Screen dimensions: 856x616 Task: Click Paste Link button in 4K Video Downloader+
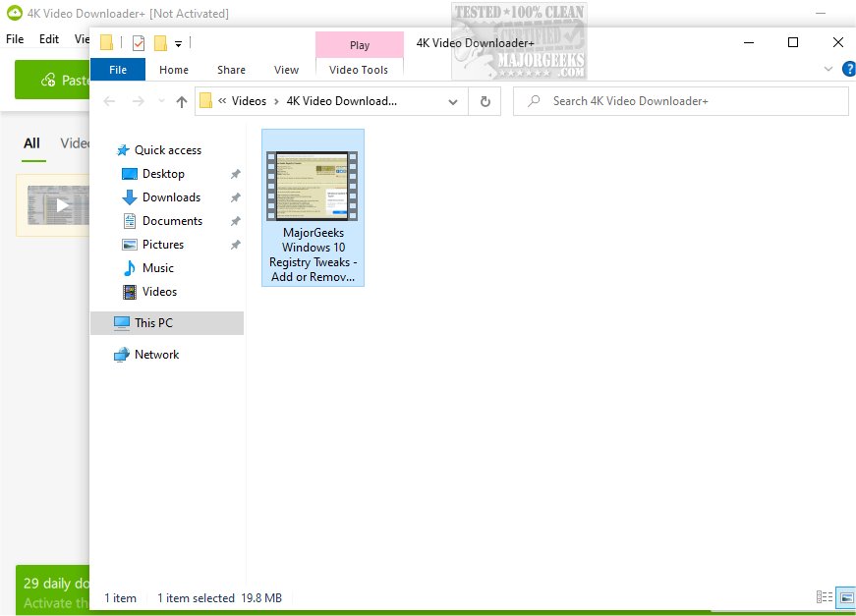pos(52,80)
